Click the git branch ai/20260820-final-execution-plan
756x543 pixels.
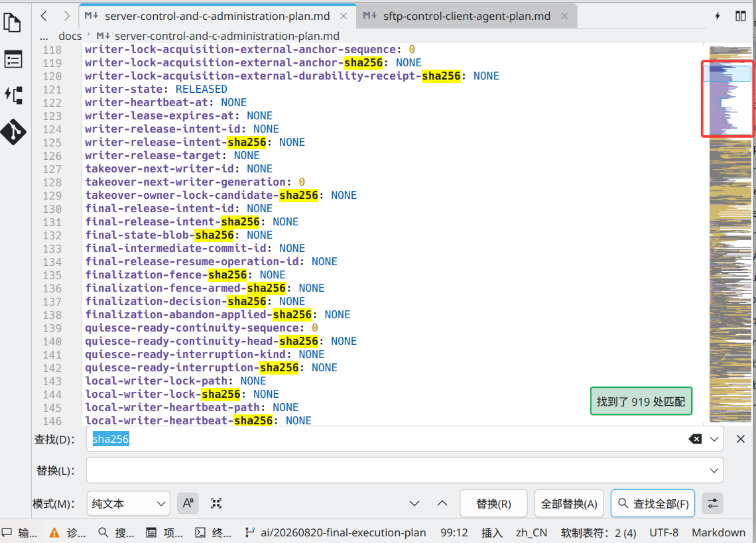pyautogui.click(x=336, y=532)
